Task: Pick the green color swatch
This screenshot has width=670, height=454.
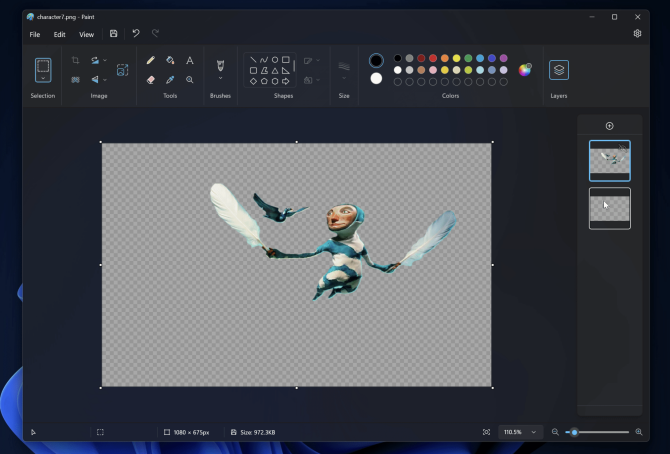Action: click(468, 58)
